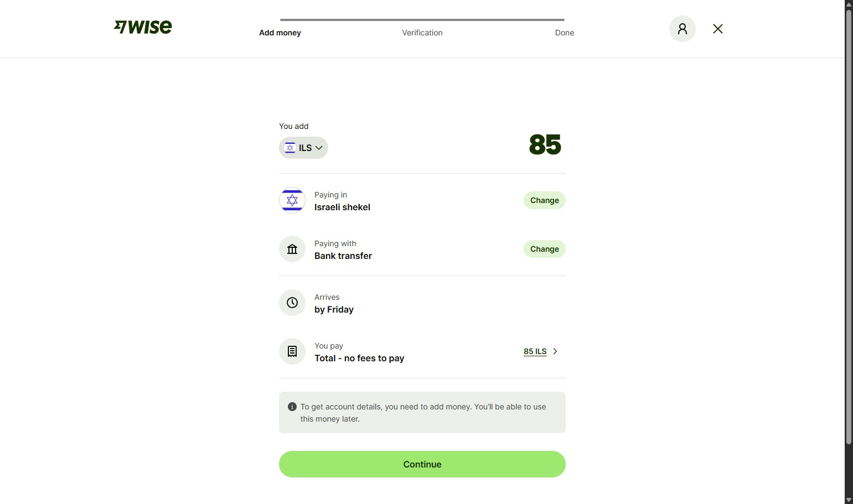Click the Israeli flag icon beside Paying in

click(292, 200)
